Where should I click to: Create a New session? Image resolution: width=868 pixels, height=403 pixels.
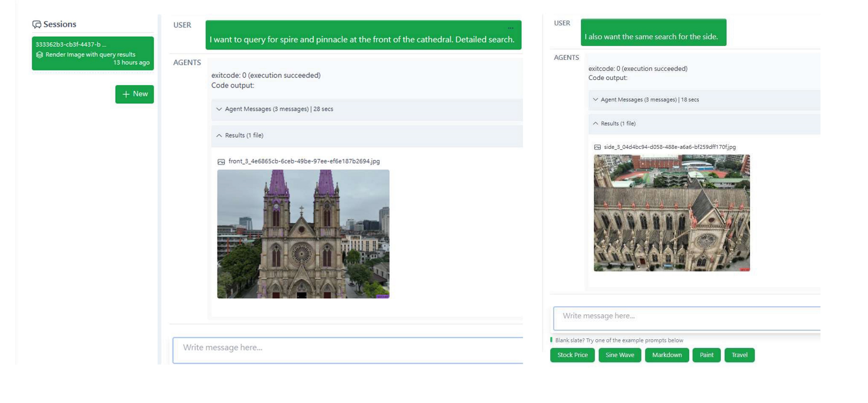pyautogui.click(x=135, y=94)
